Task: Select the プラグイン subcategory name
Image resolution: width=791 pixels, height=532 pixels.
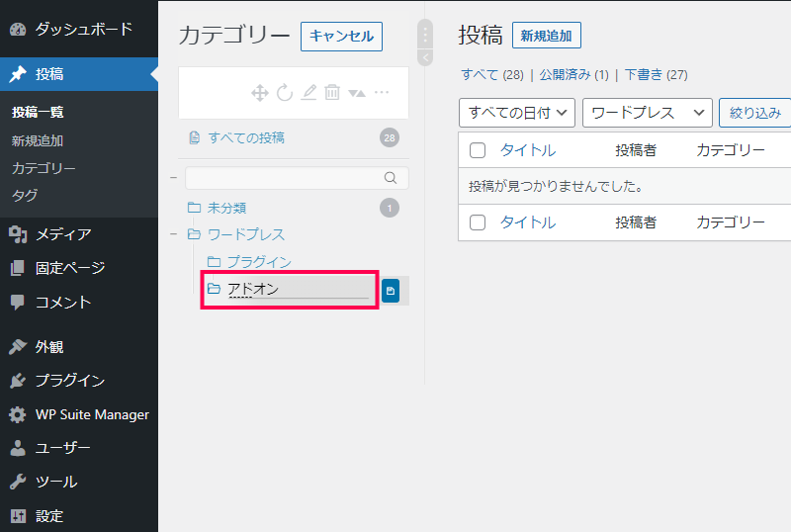Action: pos(259,262)
